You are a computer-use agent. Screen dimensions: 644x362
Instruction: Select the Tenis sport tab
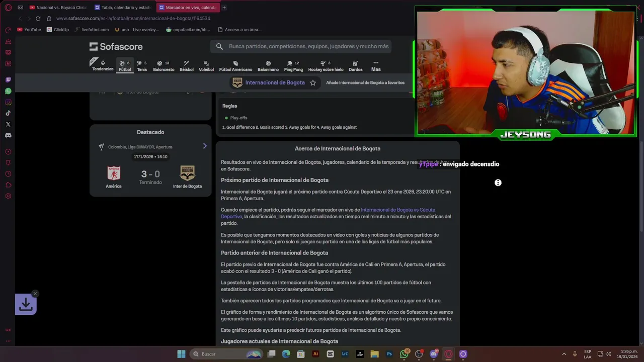tap(142, 66)
